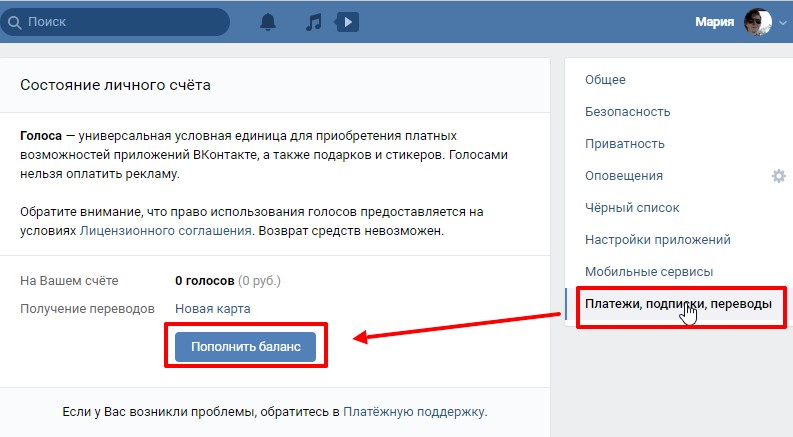Viewport: 793px width, 437px height.
Task: Click the magnifier icon in search
Action: pos(15,22)
